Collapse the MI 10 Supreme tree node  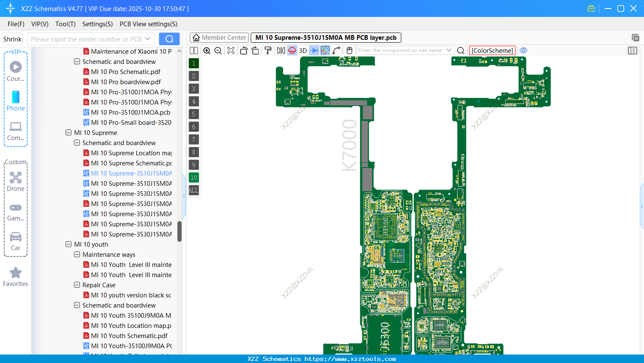pyautogui.click(x=68, y=132)
